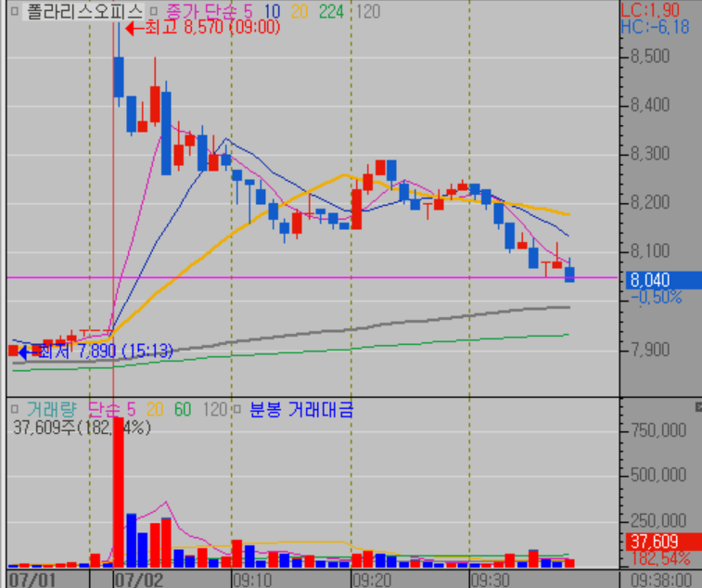Toggle the checkbox before 폴라리스오피스 title
This screenshot has height=588, width=702.
point(14,11)
